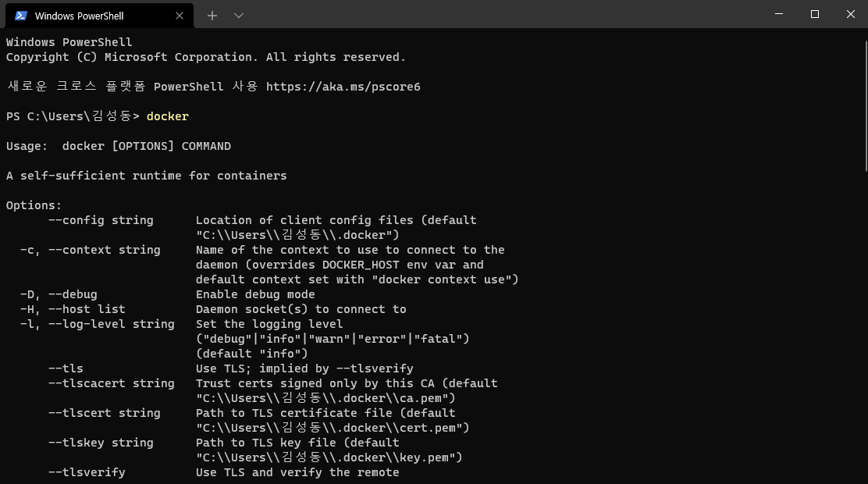The height and width of the screenshot is (484, 868).
Task: Click the --host list option text
Action: coord(87,309)
